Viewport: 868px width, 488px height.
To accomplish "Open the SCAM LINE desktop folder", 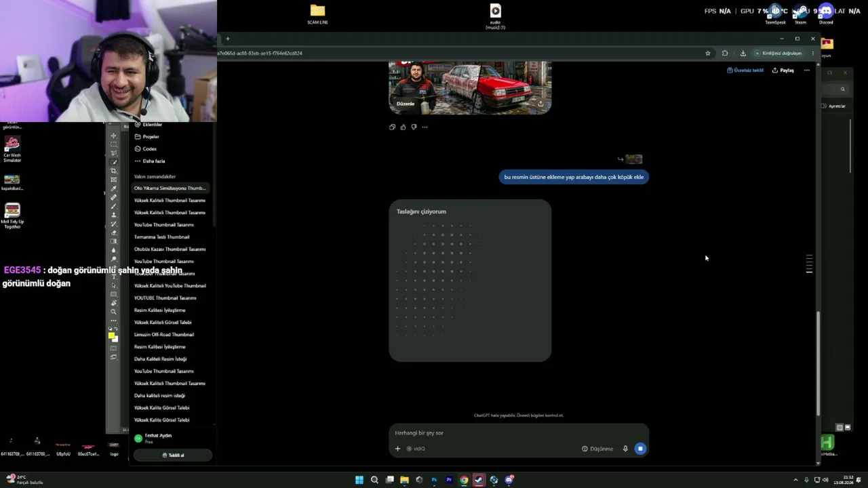I will click(317, 14).
